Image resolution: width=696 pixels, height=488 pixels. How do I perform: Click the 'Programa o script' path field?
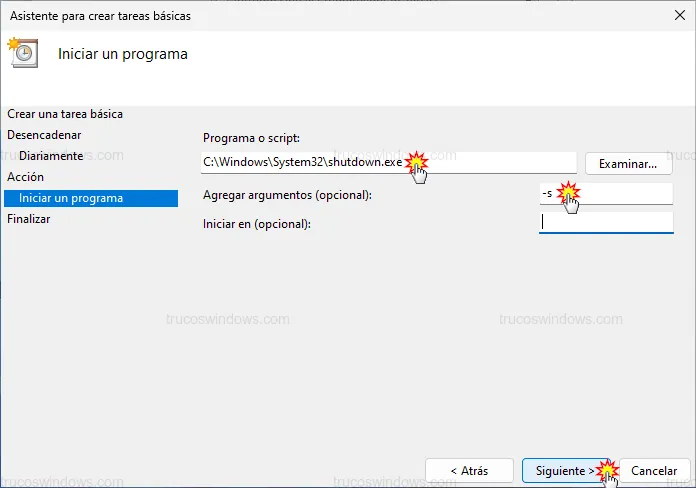(300, 162)
